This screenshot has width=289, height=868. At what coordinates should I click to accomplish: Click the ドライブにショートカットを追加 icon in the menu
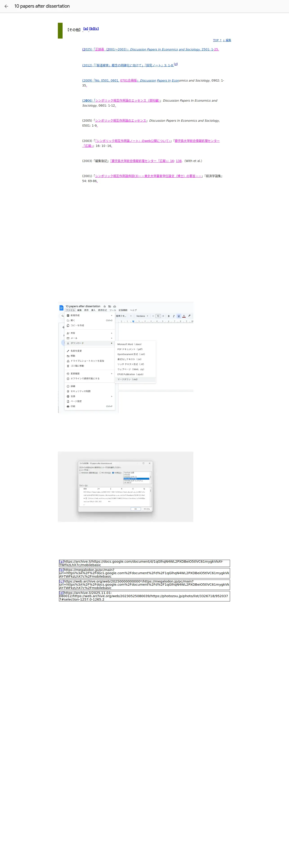68,361
